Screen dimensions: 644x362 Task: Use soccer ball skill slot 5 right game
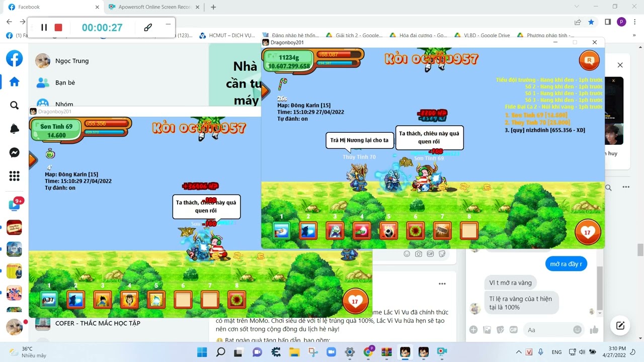tap(388, 231)
